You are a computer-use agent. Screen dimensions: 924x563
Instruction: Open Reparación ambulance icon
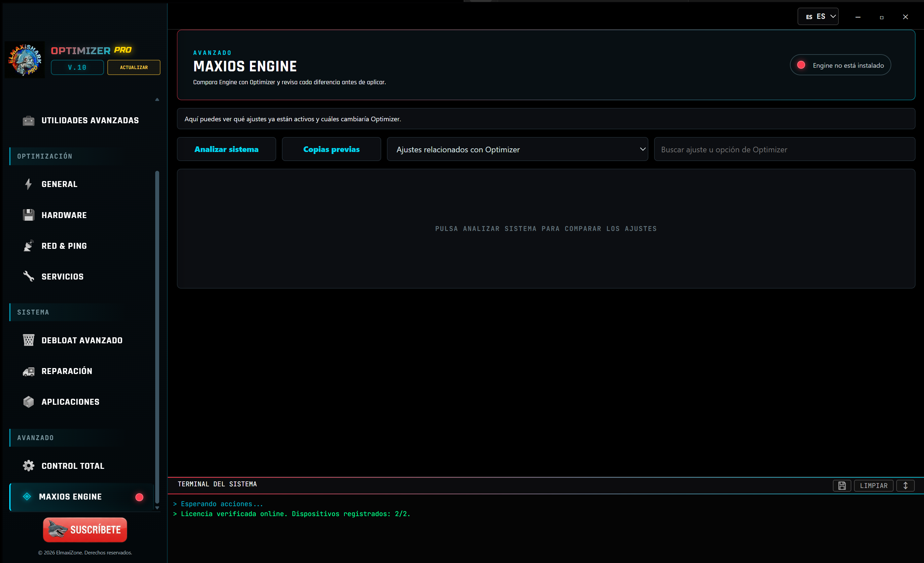pos(28,371)
